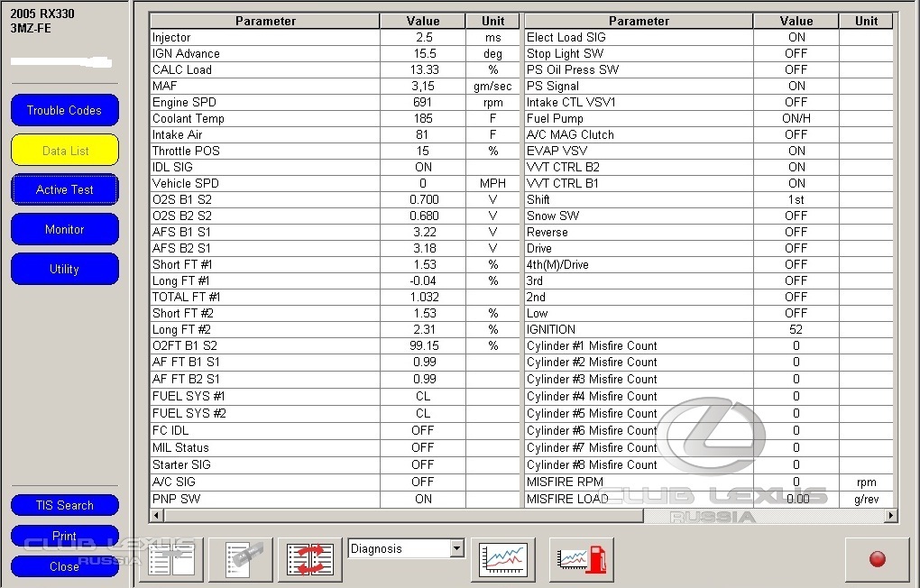Click Parameter column header above Injector
920x588 pixels.
(265, 21)
